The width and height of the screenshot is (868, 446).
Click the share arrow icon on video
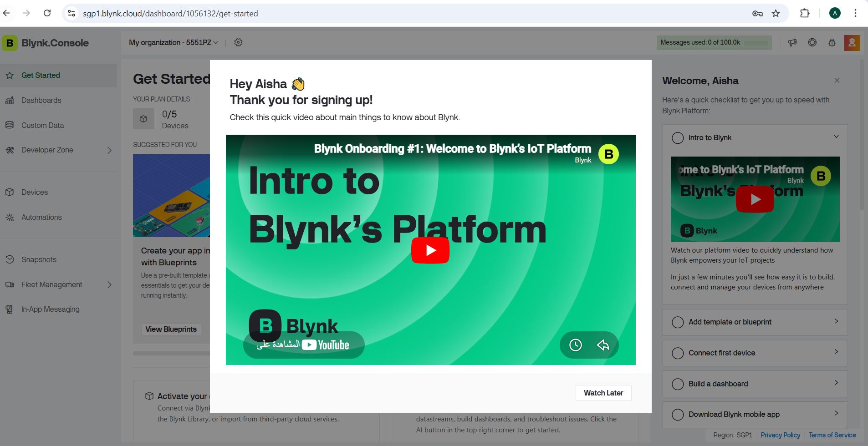[603, 345]
